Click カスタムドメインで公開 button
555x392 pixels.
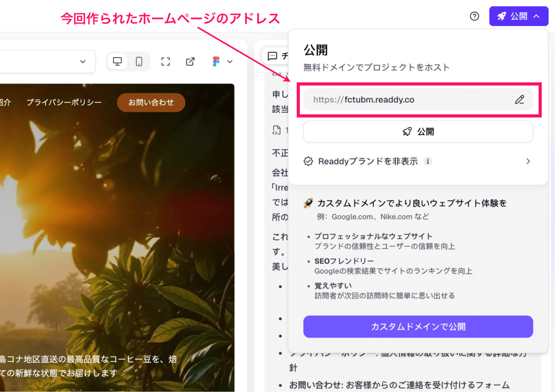[x=418, y=327]
